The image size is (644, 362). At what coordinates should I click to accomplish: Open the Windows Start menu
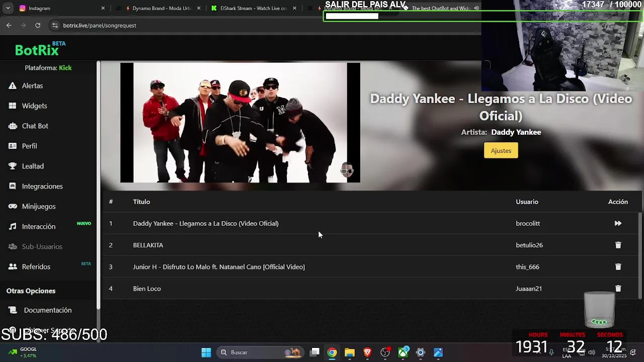coord(206,352)
